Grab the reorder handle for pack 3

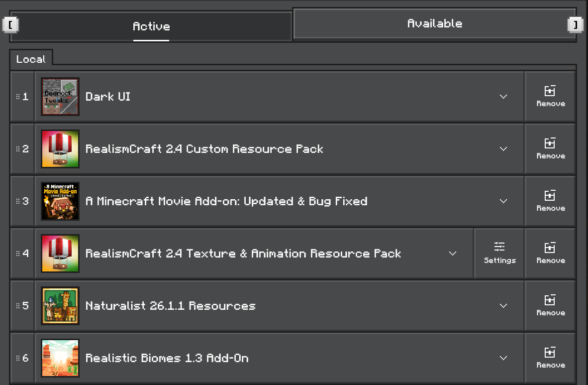click(17, 201)
